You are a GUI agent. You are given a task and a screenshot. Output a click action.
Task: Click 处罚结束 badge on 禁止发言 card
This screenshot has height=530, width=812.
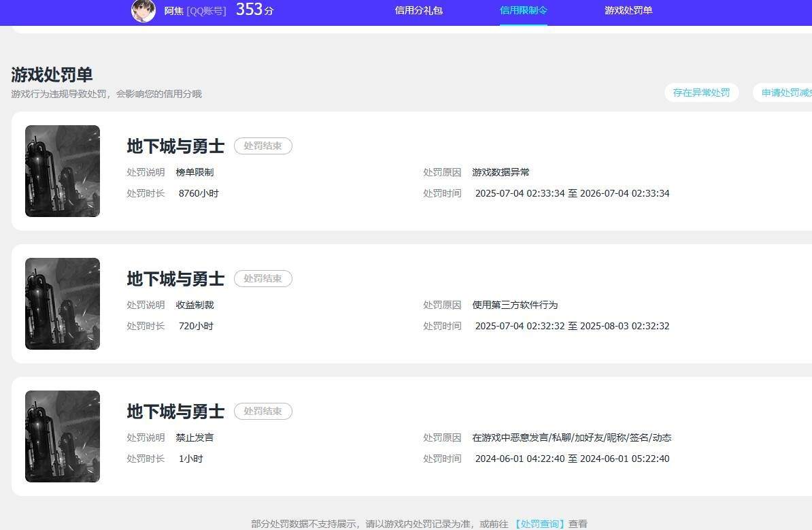(263, 412)
